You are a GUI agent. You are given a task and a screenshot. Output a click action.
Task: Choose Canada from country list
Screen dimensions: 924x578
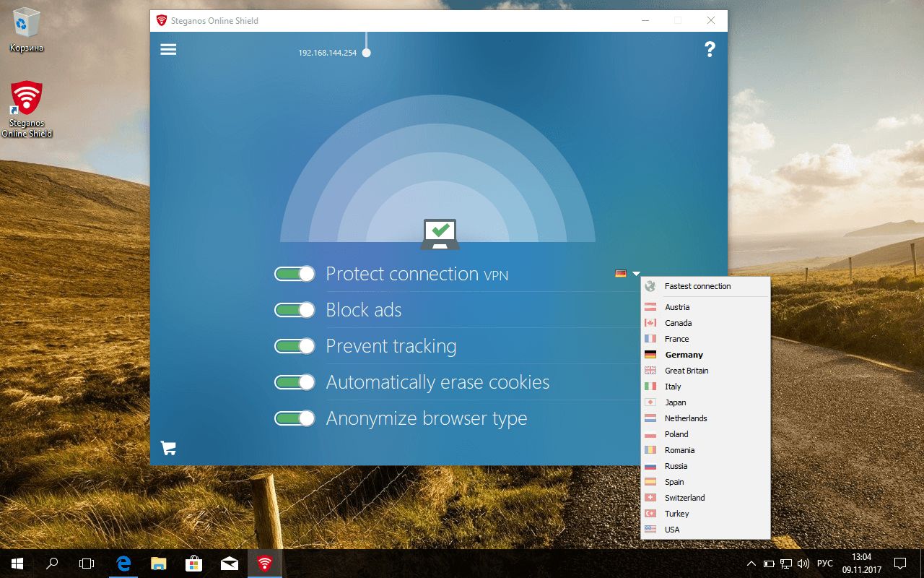point(705,323)
